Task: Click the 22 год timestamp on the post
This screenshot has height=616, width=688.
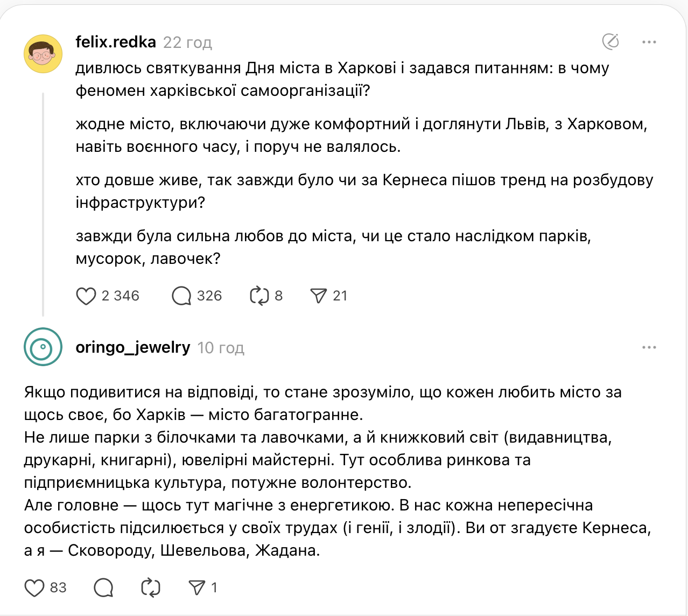Action: tap(187, 43)
